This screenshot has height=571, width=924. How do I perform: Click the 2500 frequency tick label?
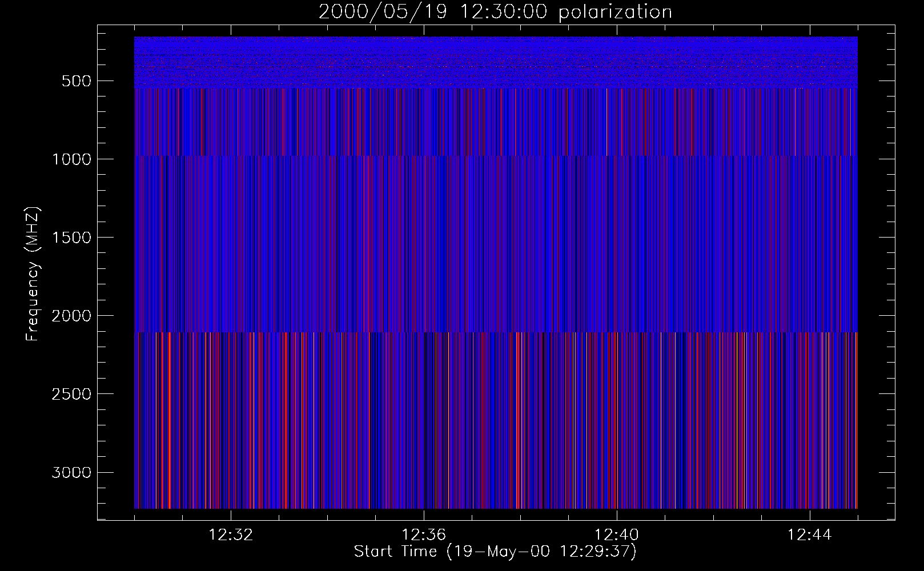(71, 394)
